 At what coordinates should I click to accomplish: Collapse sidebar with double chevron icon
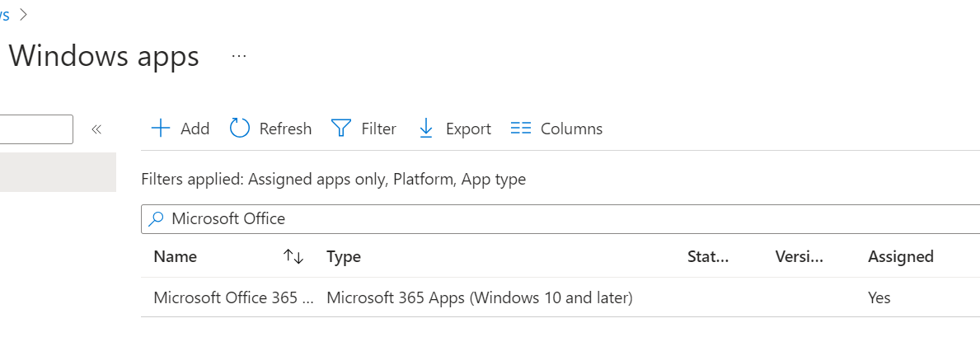96,129
